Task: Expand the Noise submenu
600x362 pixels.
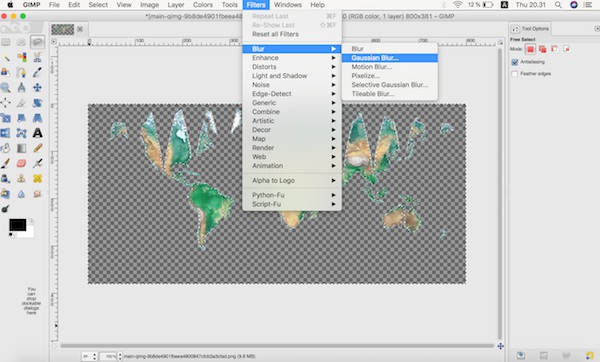Action: coord(292,85)
